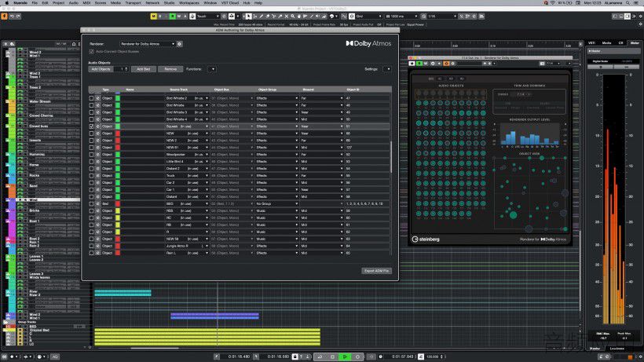Screen dimensions: 644x362
Task: Open the Audio menu
Action: click(x=74, y=2)
